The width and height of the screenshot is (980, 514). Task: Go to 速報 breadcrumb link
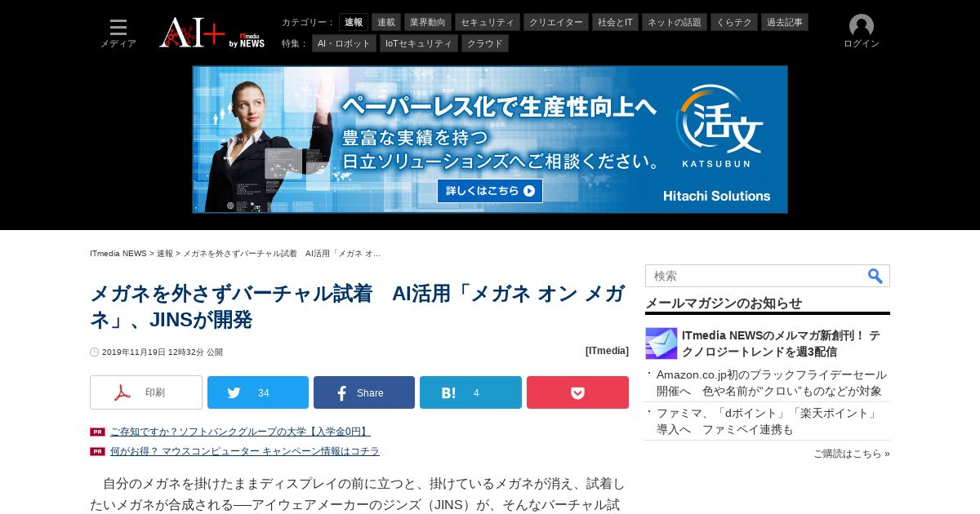165,254
